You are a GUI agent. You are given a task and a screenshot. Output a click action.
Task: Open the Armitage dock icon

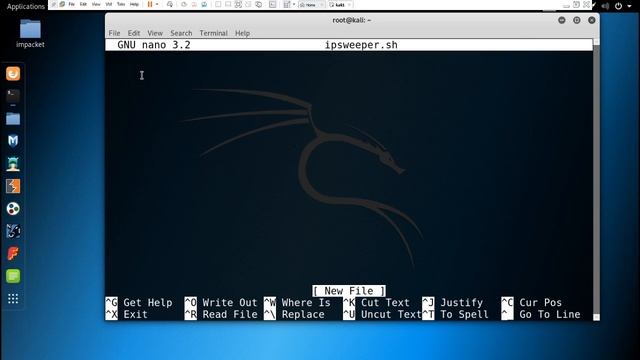13,164
